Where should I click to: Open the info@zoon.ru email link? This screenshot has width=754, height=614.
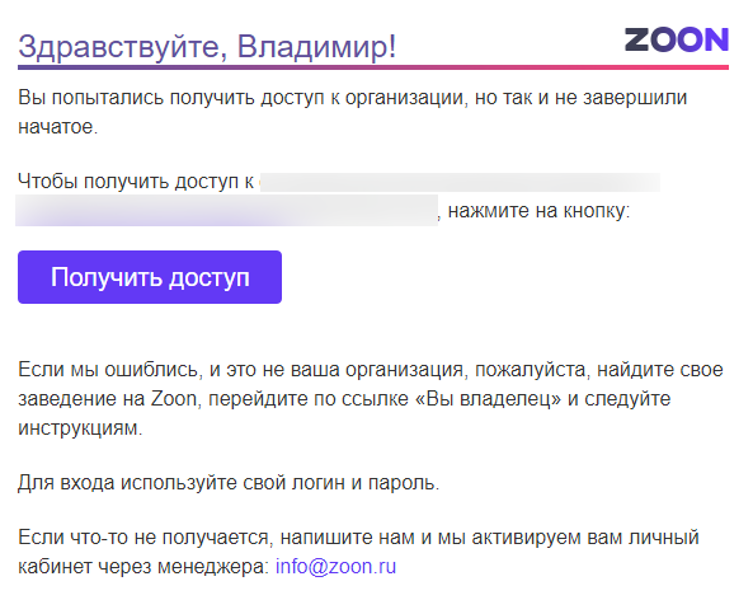(335, 566)
